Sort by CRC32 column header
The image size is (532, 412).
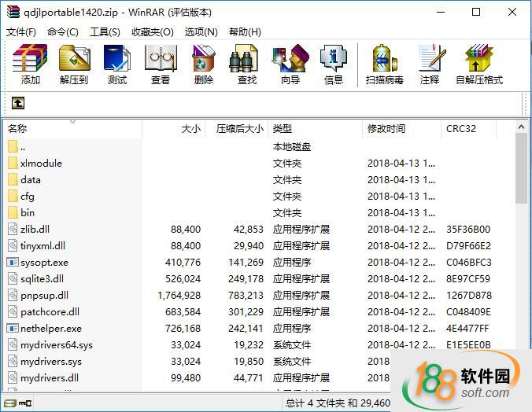coord(461,129)
